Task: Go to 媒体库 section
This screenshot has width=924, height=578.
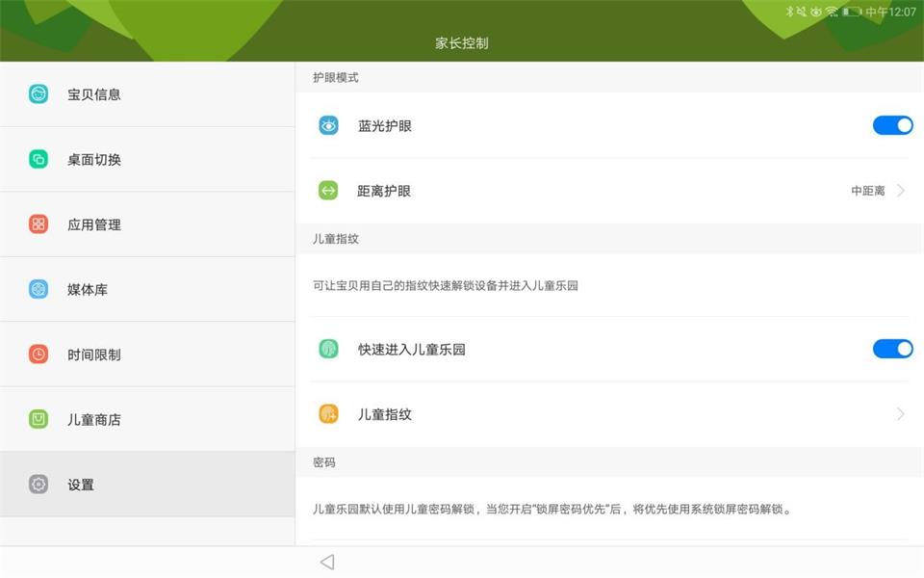Action: 147,290
